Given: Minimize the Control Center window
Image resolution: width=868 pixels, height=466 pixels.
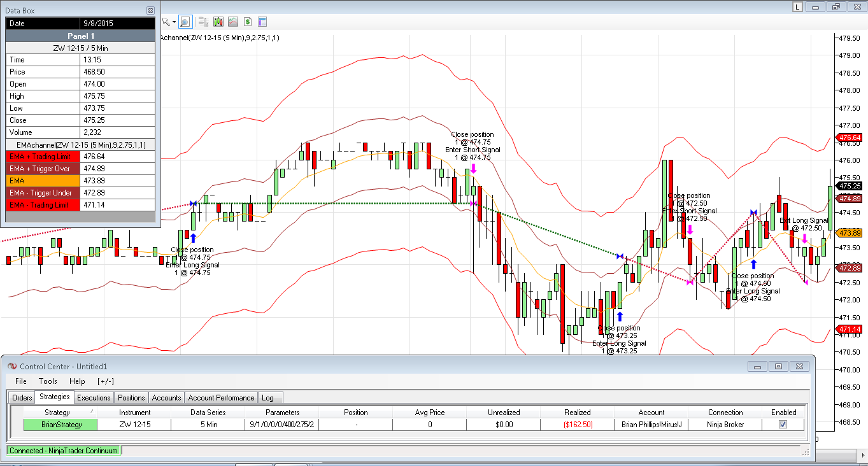Looking at the screenshot, I should click(757, 366).
